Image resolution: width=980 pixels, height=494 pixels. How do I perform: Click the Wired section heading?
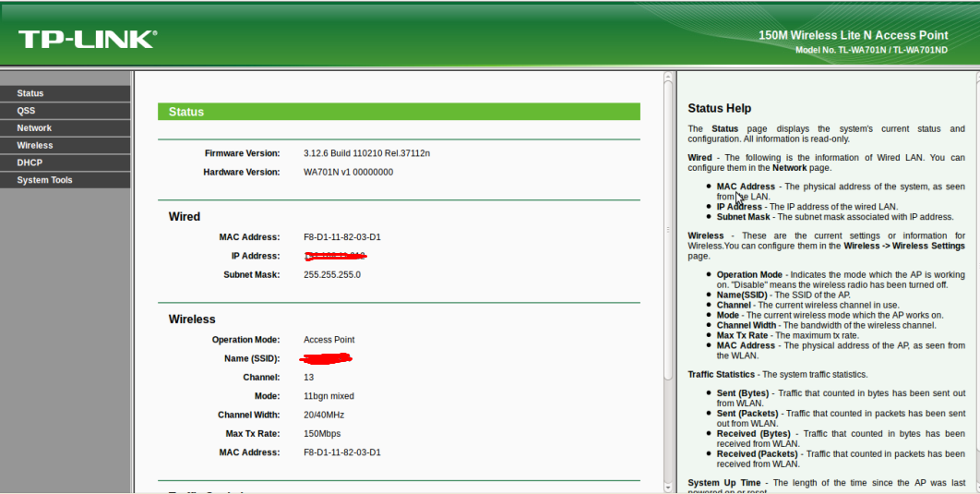(x=185, y=217)
